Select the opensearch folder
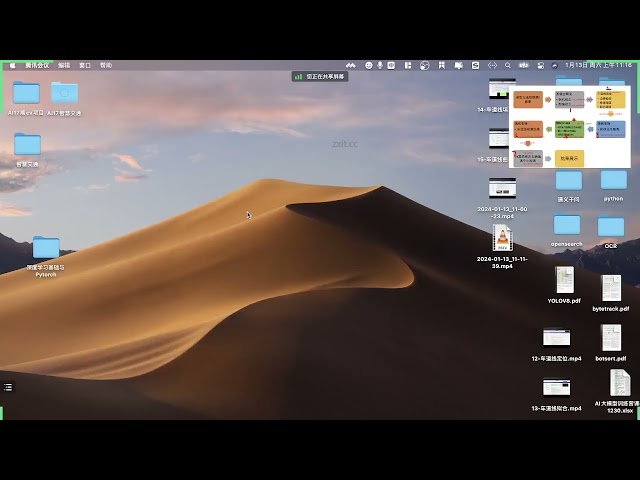 coord(567,225)
